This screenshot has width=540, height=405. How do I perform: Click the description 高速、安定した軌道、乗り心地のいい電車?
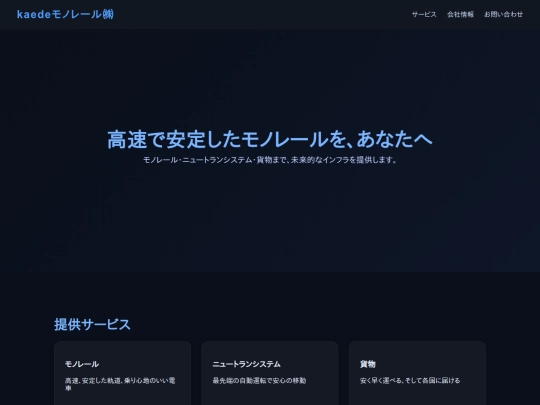tap(120, 384)
